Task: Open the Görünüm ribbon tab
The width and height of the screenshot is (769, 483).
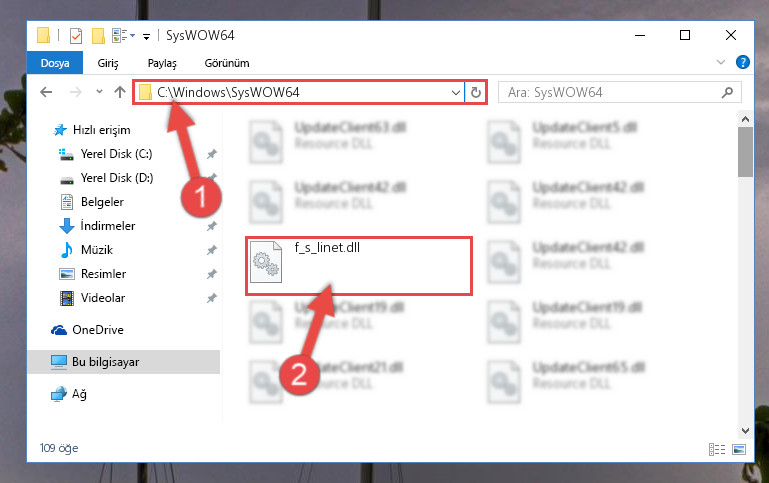Action: [x=227, y=63]
